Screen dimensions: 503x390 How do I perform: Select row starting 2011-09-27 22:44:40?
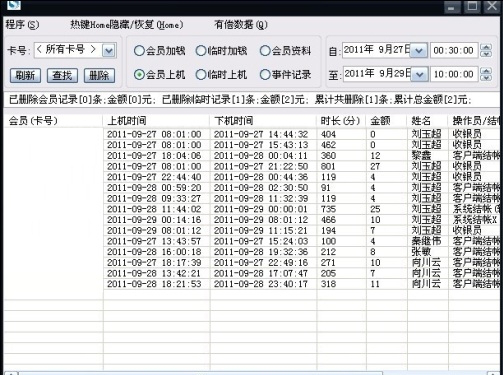[252, 177]
